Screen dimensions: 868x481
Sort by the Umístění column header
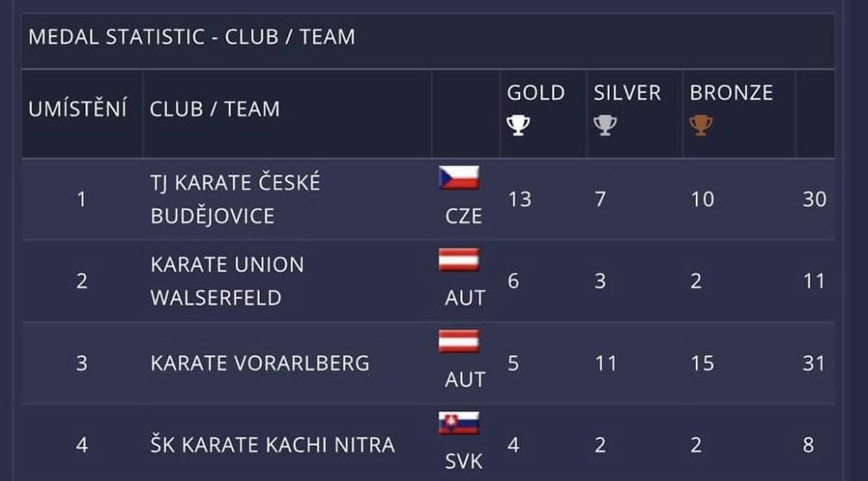[x=77, y=110]
